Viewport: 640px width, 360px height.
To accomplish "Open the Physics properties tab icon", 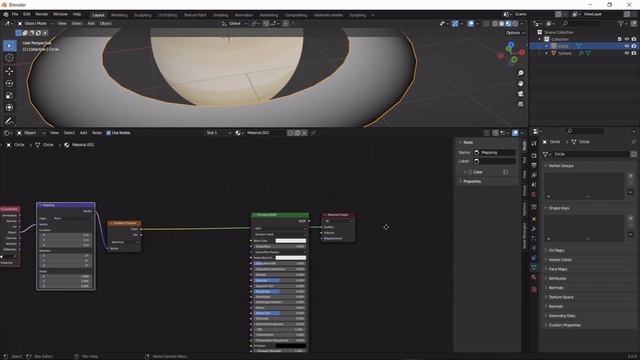I will point(534,248).
